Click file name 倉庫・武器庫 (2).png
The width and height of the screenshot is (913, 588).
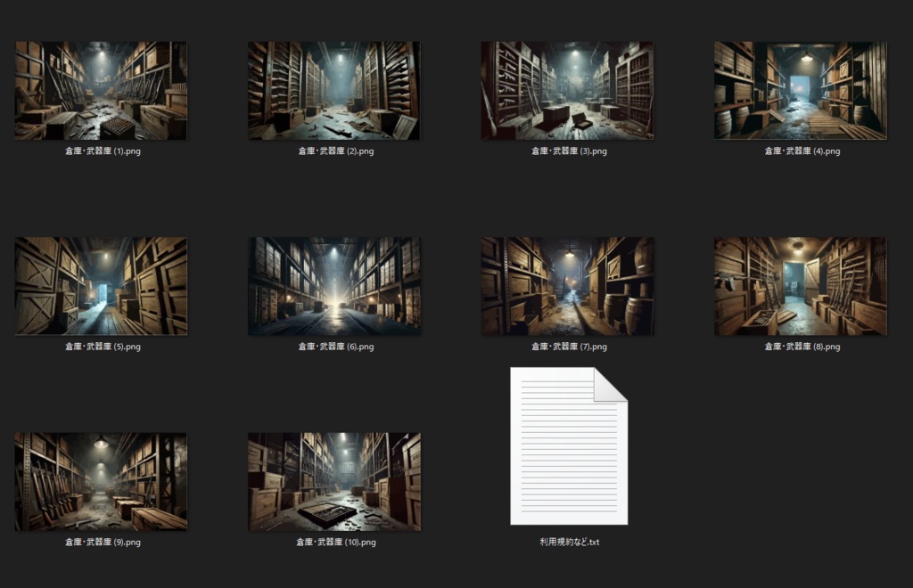[x=336, y=151]
